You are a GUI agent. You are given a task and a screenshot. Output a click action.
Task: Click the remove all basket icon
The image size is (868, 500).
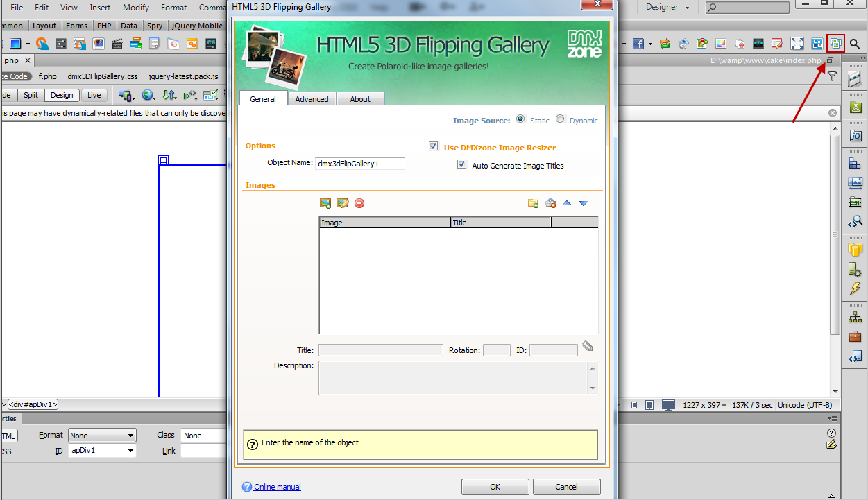click(550, 203)
